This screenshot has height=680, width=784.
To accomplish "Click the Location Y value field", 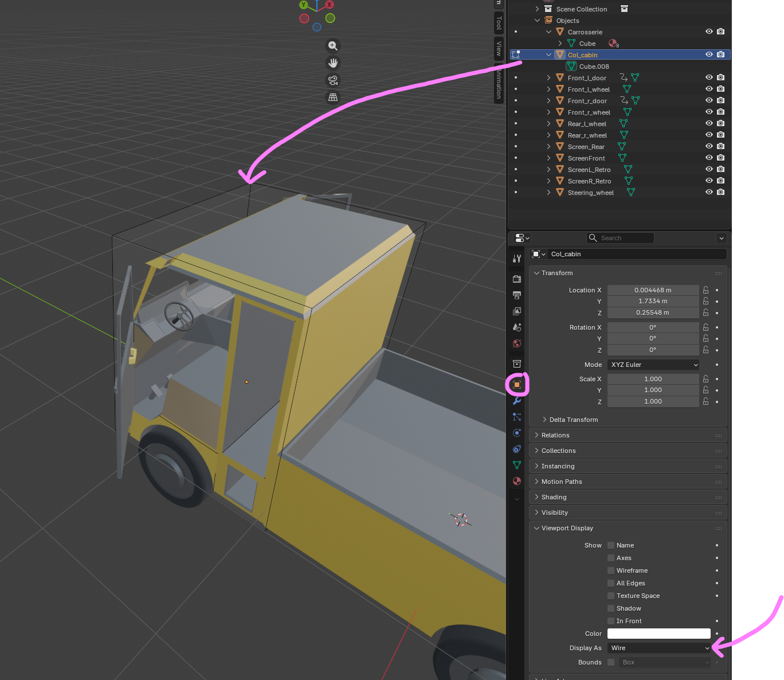I will point(653,301).
